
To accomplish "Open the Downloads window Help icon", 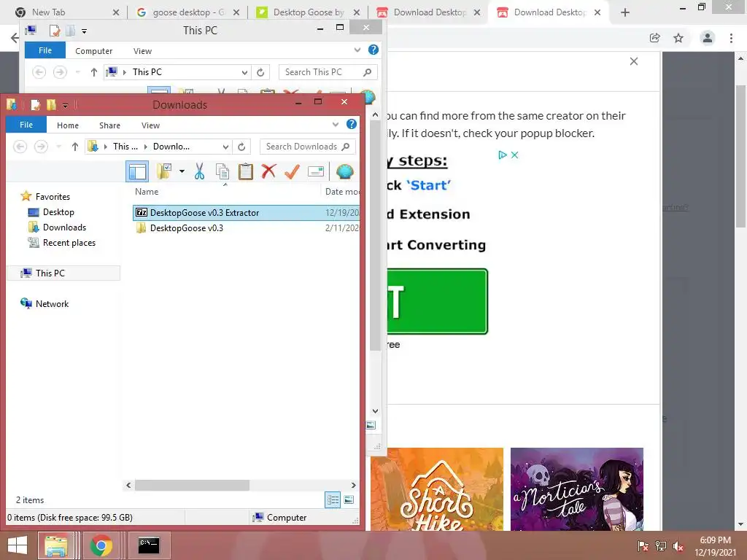I will [x=352, y=124].
